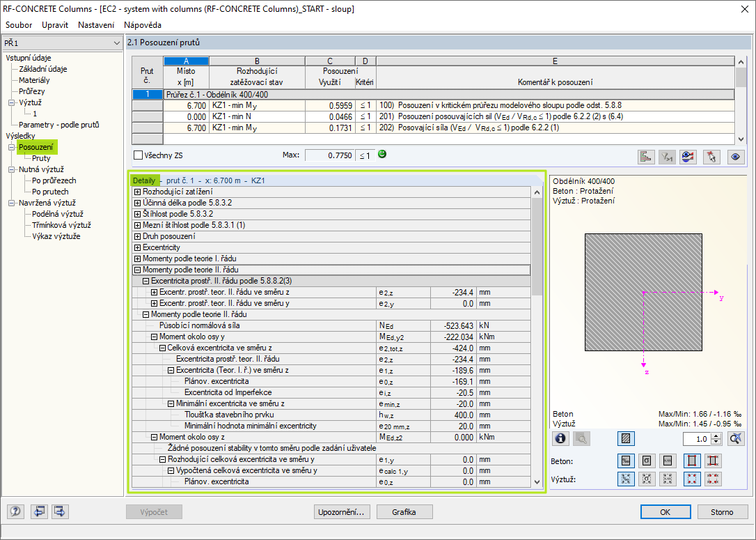The height and width of the screenshot is (540, 756).
Task: Show concrete stress sigma icon
Action: [647, 461]
